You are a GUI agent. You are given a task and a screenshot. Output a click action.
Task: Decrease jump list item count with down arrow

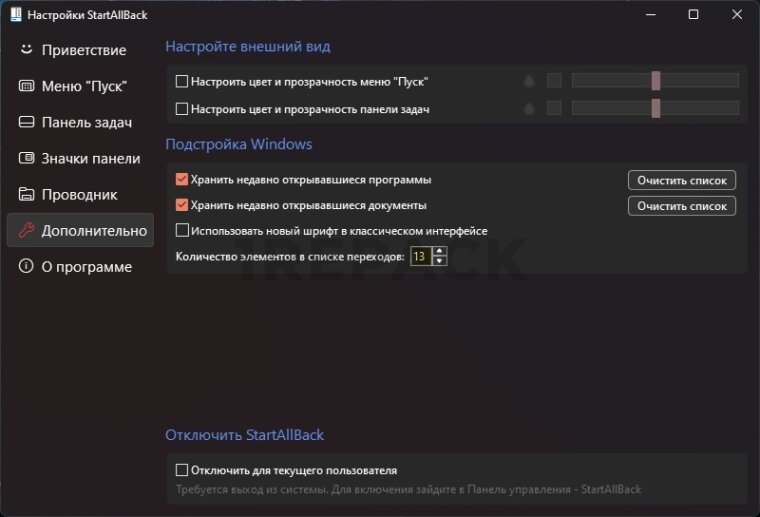point(439,262)
